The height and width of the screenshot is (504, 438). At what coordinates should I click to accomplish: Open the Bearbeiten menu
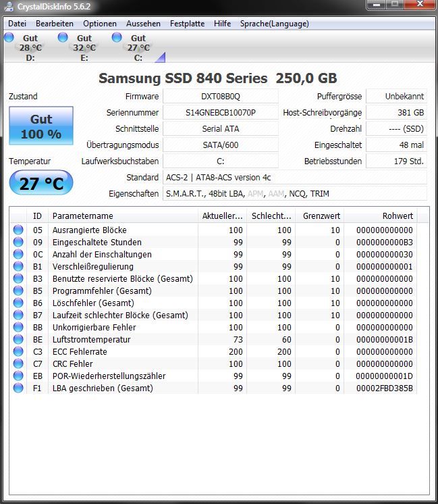(x=55, y=24)
